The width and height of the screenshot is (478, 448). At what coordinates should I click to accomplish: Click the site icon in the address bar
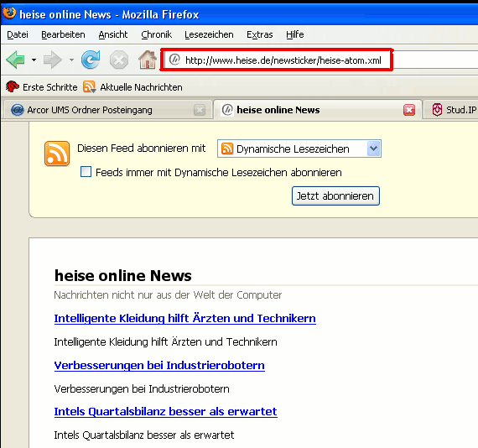pyautogui.click(x=174, y=60)
